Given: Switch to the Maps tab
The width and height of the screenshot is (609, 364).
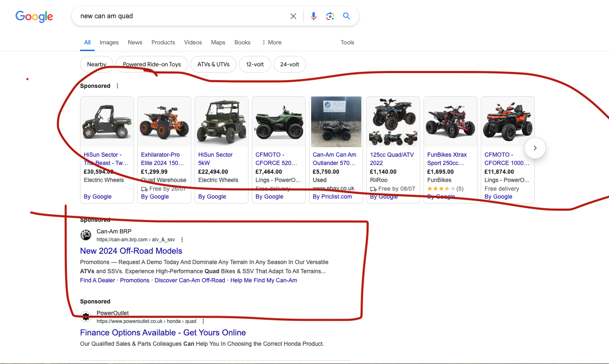Looking at the screenshot, I should (x=218, y=42).
